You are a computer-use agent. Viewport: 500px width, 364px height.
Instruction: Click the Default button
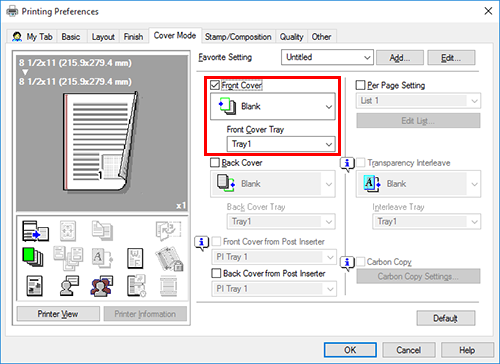pos(446,318)
